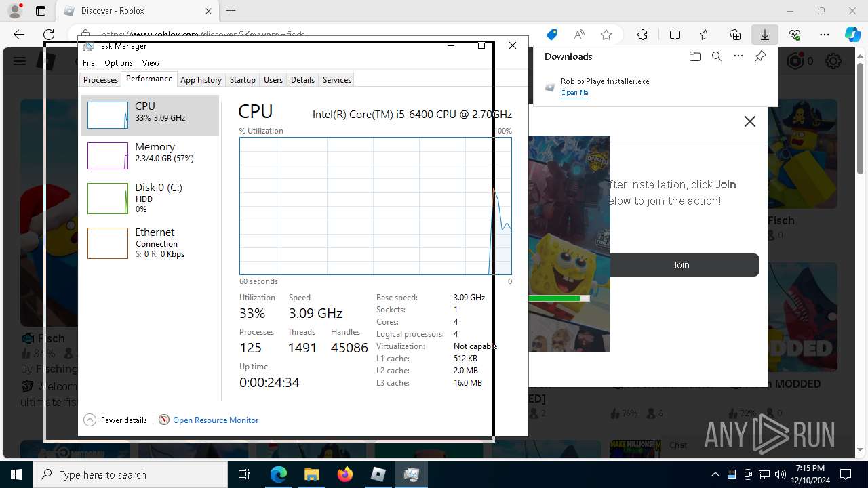
Task: Select Disk 0 (C:) performance panel
Action: pos(150,198)
